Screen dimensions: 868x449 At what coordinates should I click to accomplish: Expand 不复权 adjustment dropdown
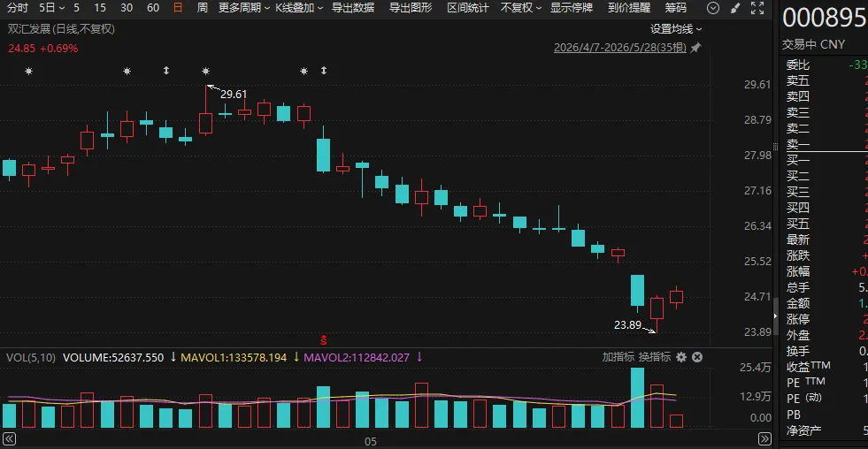521,8
